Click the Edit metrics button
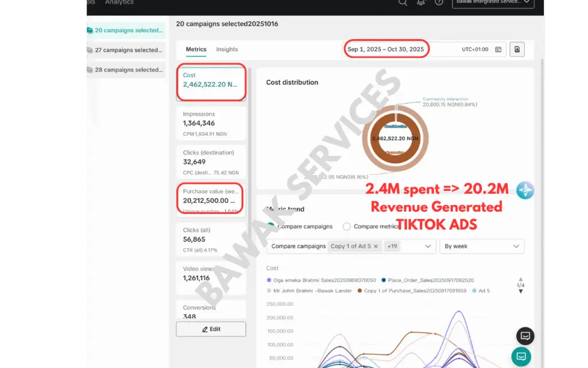The image size is (588, 368). [211, 329]
